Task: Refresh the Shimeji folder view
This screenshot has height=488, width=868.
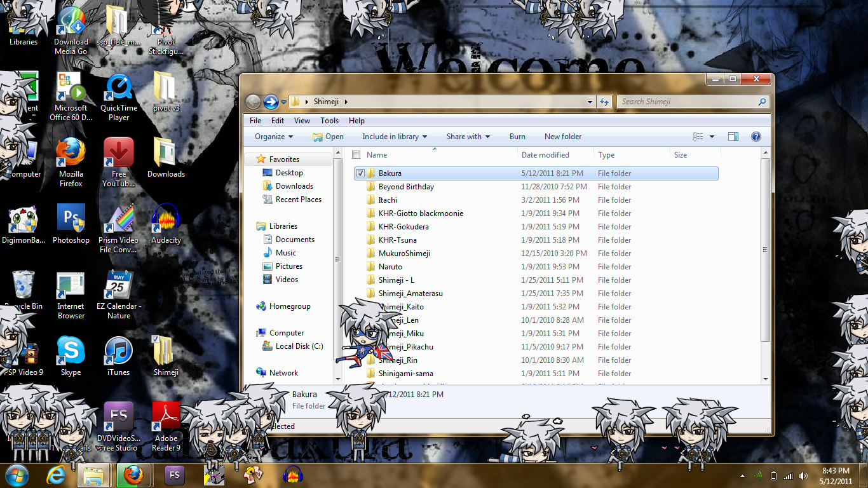Action: coord(604,101)
